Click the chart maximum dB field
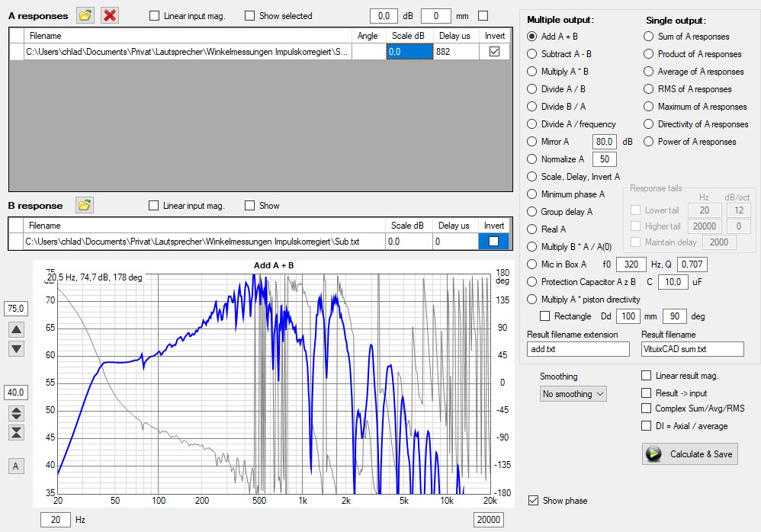The width and height of the screenshot is (761, 532). [x=16, y=309]
